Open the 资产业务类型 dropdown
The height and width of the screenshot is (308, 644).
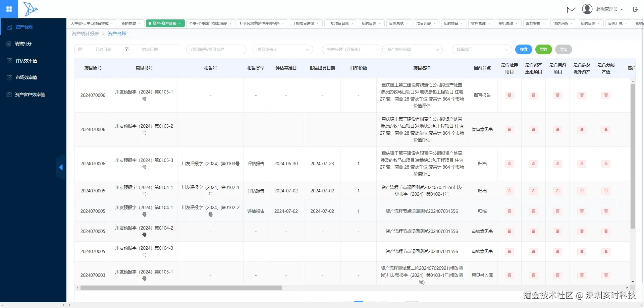412,49
